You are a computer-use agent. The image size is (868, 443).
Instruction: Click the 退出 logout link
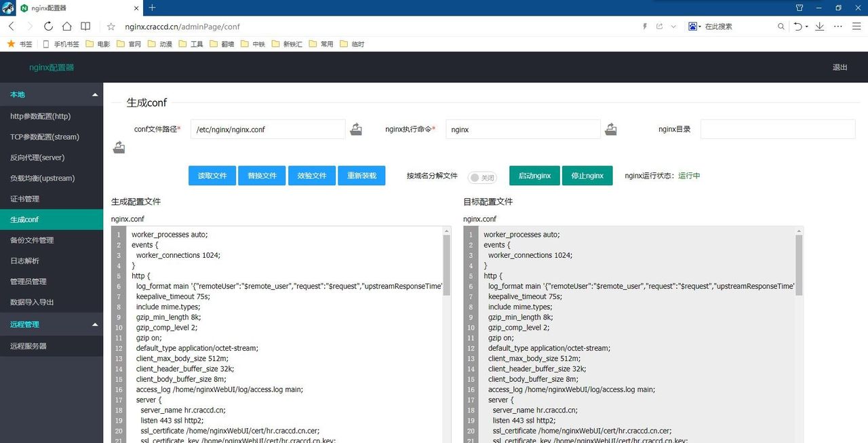840,67
